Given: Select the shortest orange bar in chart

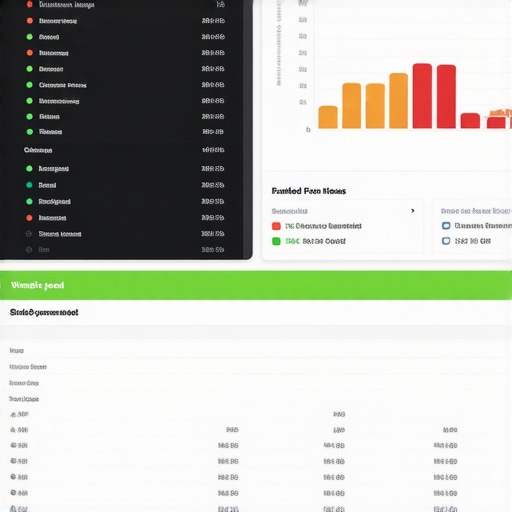Looking at the screenshot, I should pyautogui.click(x=328, y=117).
